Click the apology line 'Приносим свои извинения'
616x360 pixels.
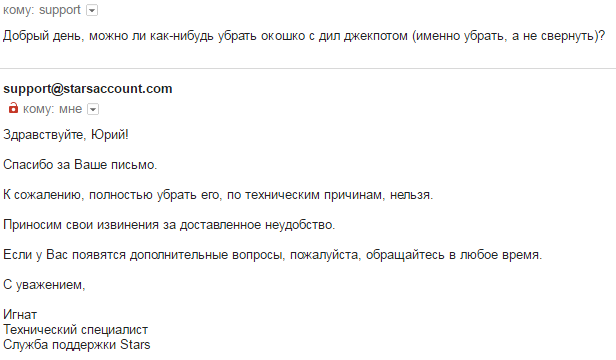click(169, 225)
